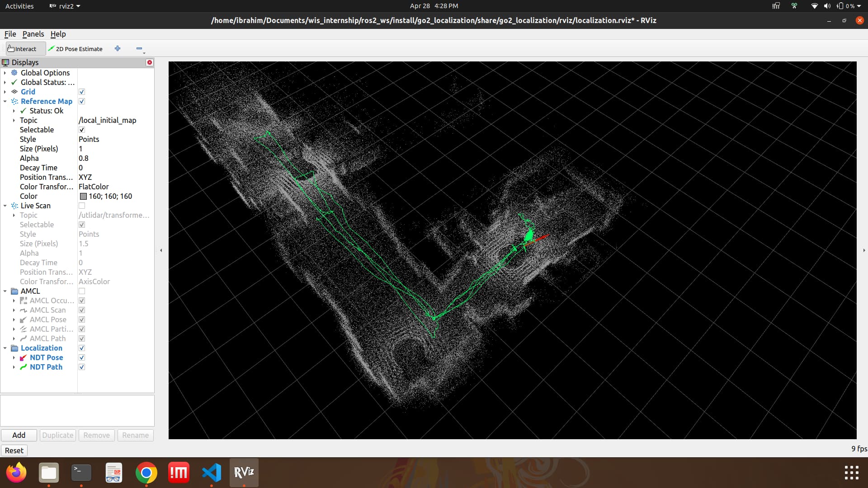The image size is (868, 488).
Task: Expand the Global Options item
Action: 5,73
